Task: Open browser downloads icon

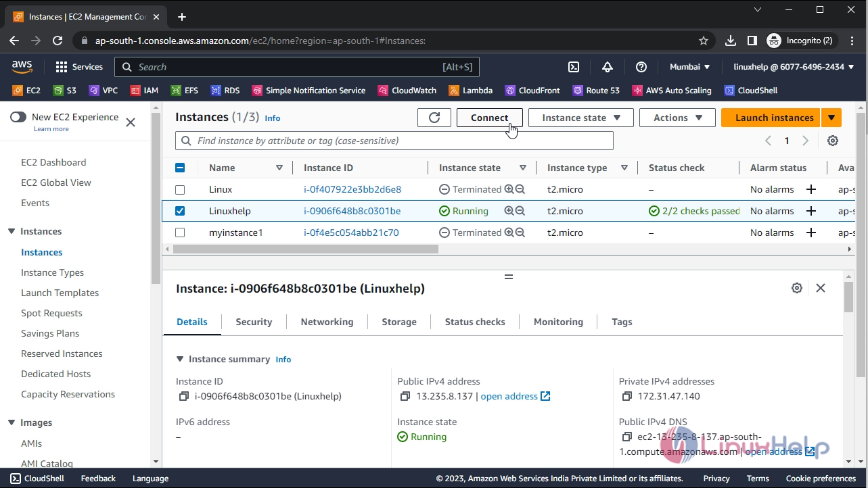Action: point(731,41)
